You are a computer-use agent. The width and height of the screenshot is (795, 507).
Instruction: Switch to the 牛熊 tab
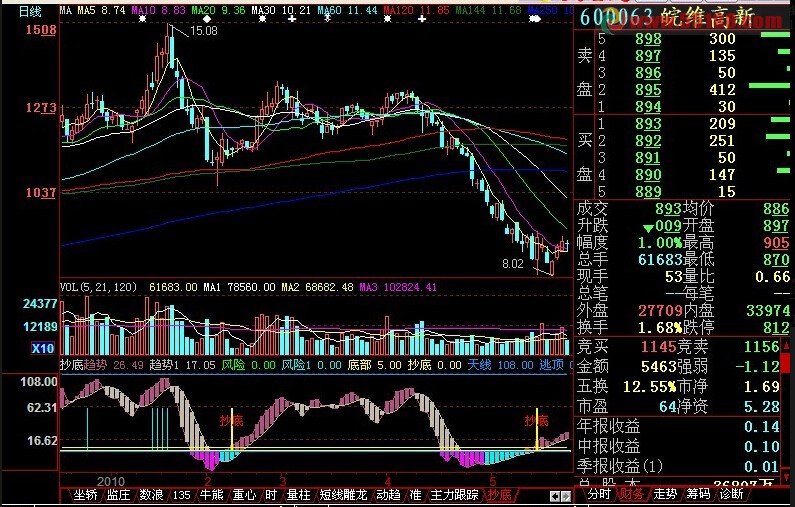click(x=211, y=494)
